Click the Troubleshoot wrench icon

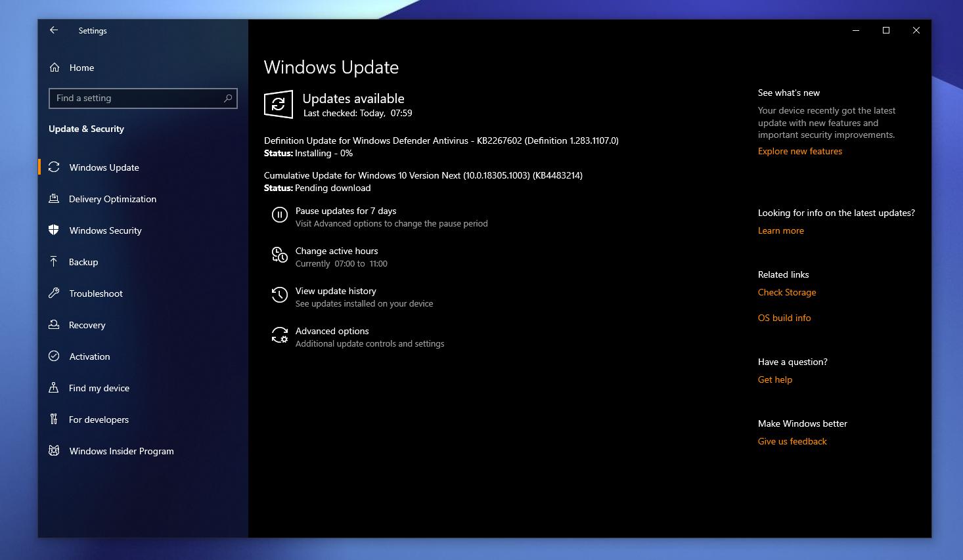[54, 293]
